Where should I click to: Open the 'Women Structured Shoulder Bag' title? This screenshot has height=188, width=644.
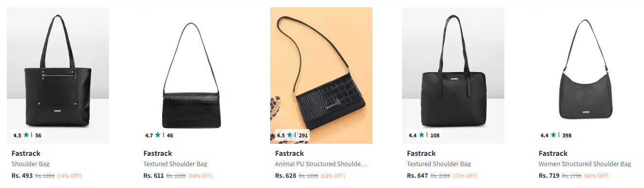coord(585,164)
